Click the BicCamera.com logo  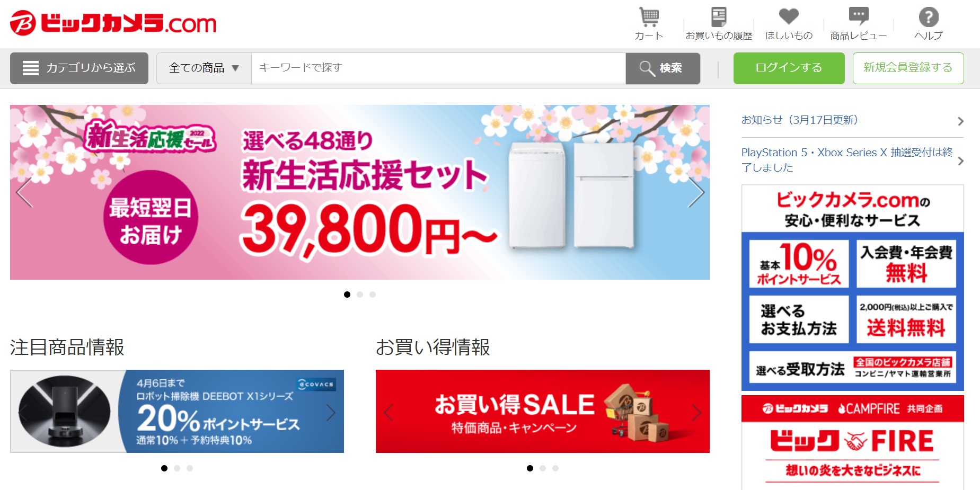113,23
